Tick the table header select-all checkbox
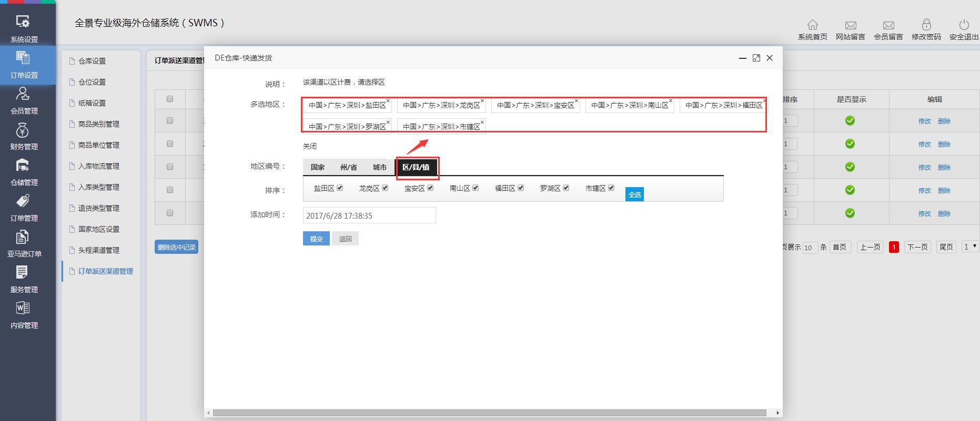Image resolution: width=980 pixels, height=421 pixels. pos(169,99)
